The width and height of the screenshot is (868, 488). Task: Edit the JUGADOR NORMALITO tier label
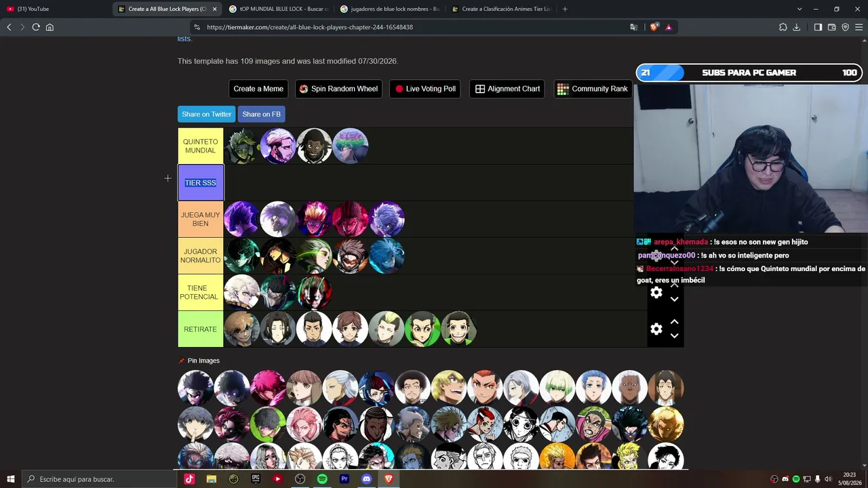coord(201,256)
